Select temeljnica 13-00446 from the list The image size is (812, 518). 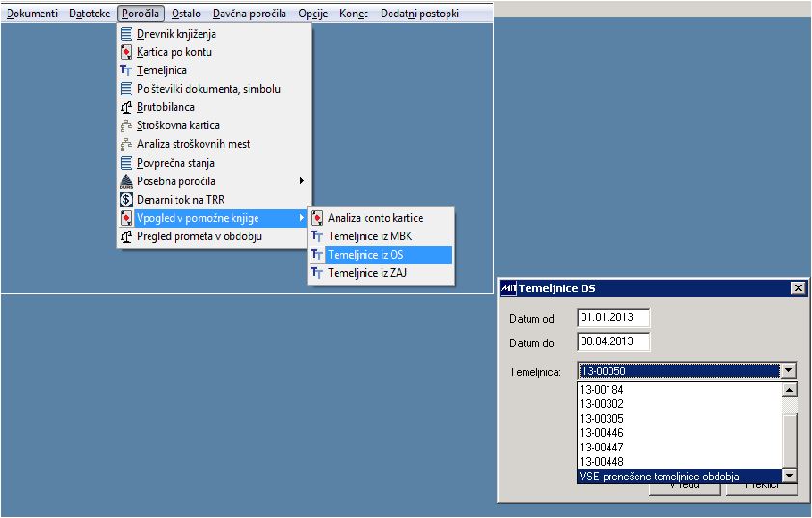tap(602, 433)
